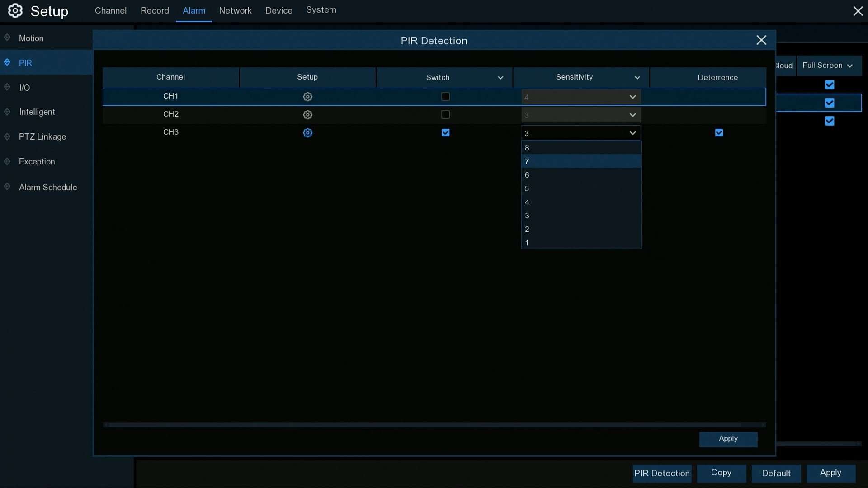This screenshot has height=488, width=868.
Task: Click Apply inside the PIR Detection dialog
Action: point(728,439)
